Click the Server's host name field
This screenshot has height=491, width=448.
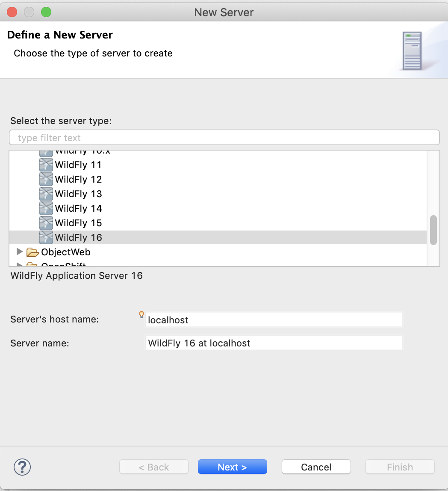[x=274, y=320]
